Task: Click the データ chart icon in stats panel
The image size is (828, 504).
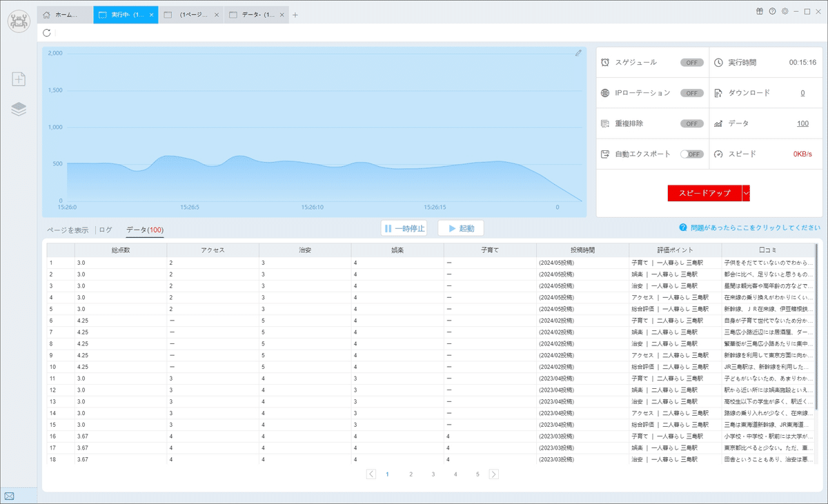Action: click(x=718, y=123)
